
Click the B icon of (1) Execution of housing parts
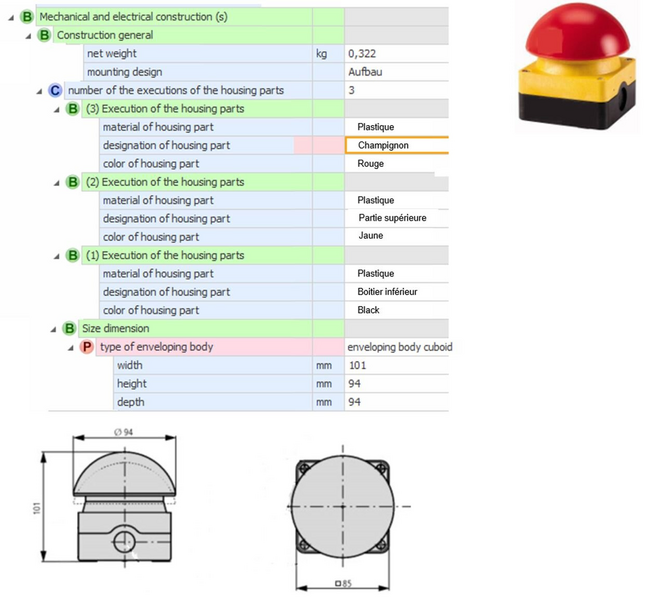[73, 255]
